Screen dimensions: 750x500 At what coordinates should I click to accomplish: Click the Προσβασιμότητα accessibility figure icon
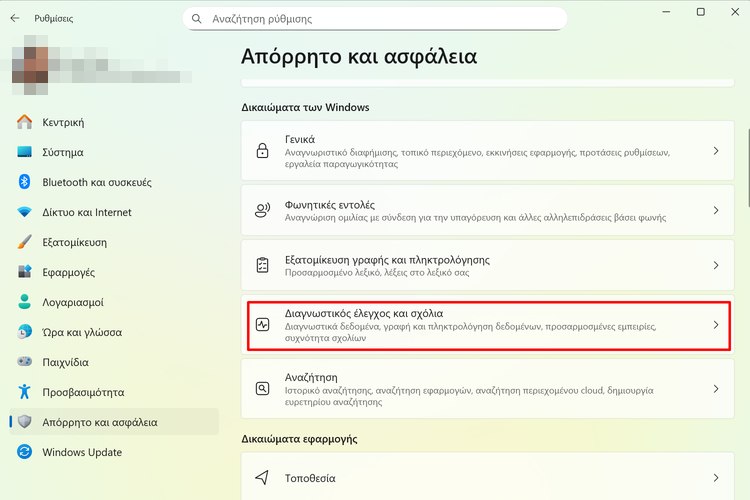[x=24, y=392]
